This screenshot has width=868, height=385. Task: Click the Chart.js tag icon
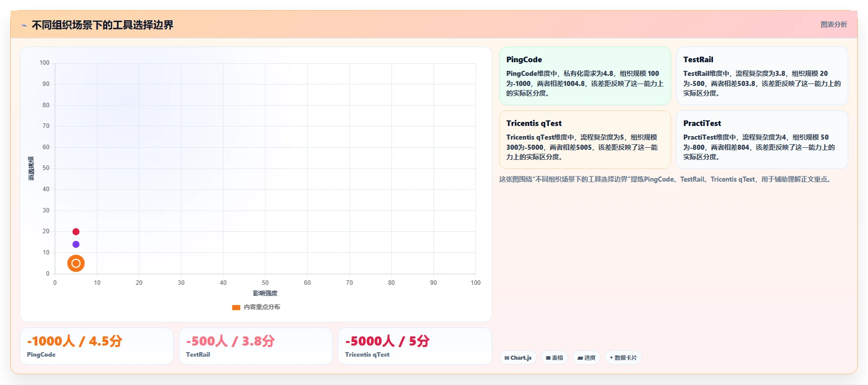(507, 358)
